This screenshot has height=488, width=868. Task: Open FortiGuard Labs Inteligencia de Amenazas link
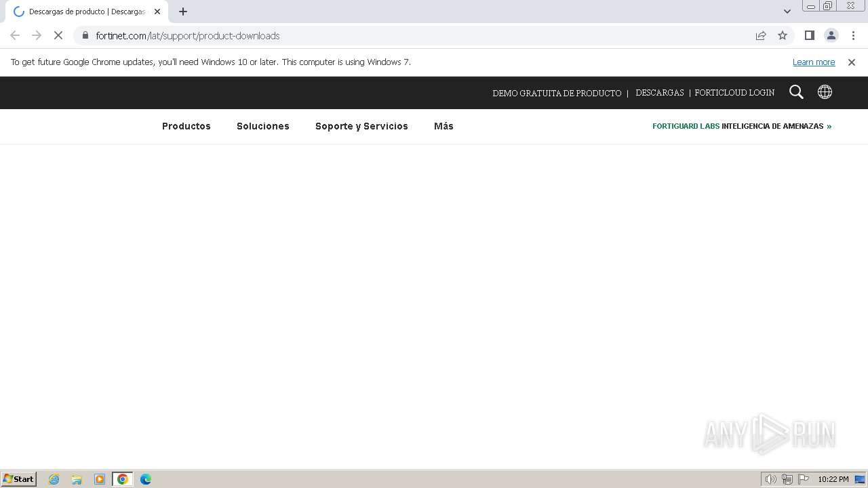point(742,126)
